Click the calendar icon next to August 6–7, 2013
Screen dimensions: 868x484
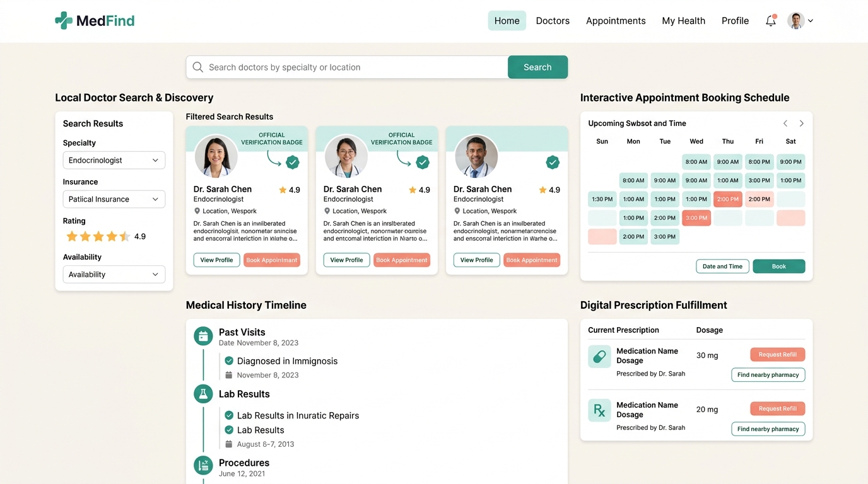point(229,444)
